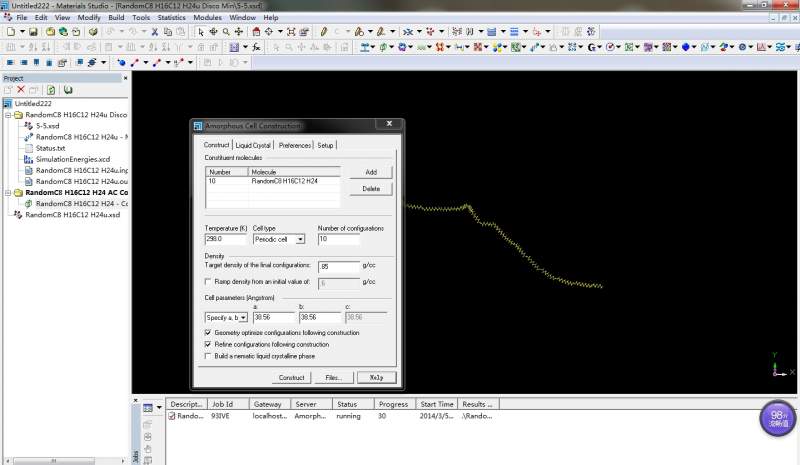
Task: Toggle Geometry optimize configurations following construction
Action: [x=207, y=332]
